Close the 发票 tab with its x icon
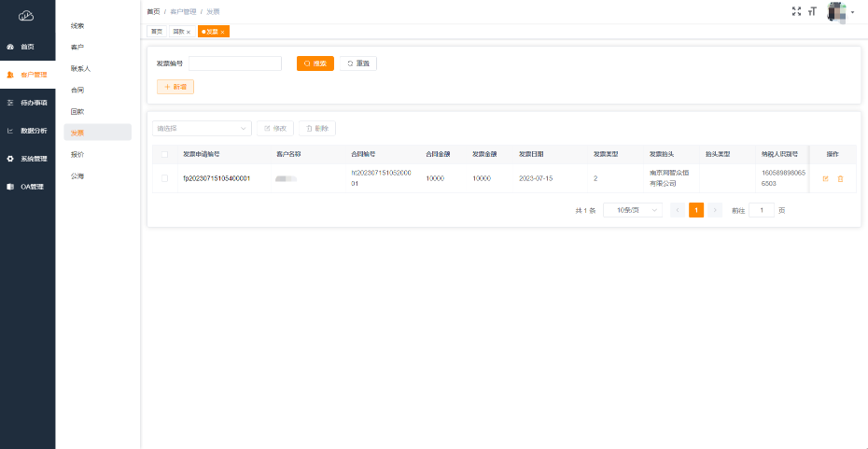Screen dimensions: 868x449 [222, 32]
